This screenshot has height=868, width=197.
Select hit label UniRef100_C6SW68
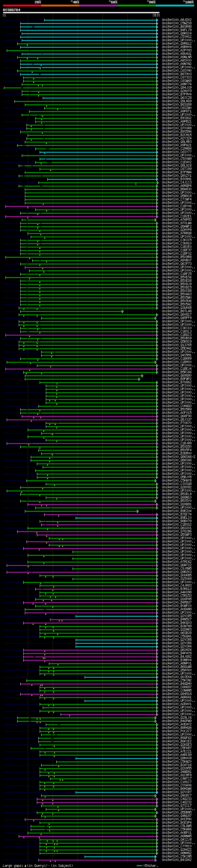pyautogui.click(x=177, y=81)
